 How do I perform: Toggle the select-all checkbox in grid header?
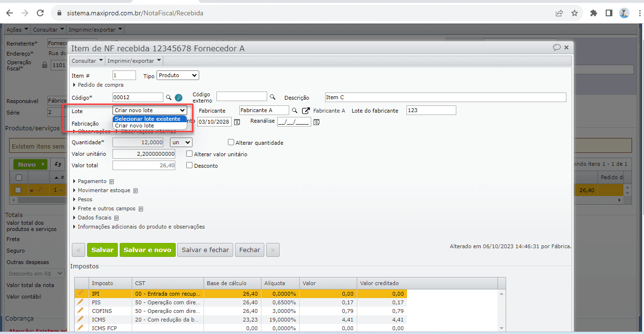click(x=18, y=177)
